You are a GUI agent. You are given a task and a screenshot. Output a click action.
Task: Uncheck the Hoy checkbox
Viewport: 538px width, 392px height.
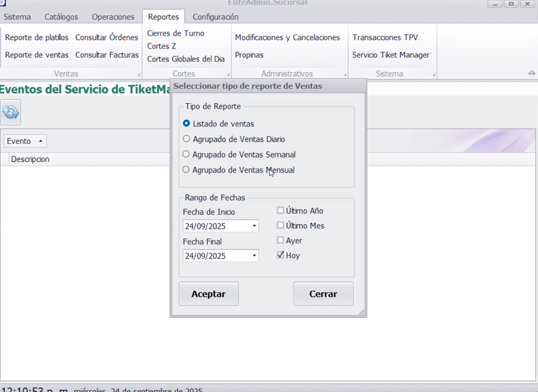(x=280, y=255)
